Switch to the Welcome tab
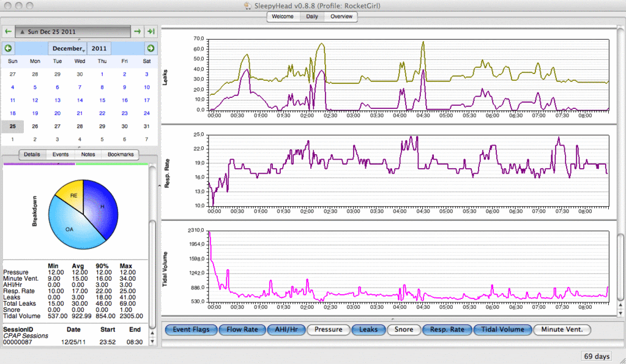 point(283,17)
